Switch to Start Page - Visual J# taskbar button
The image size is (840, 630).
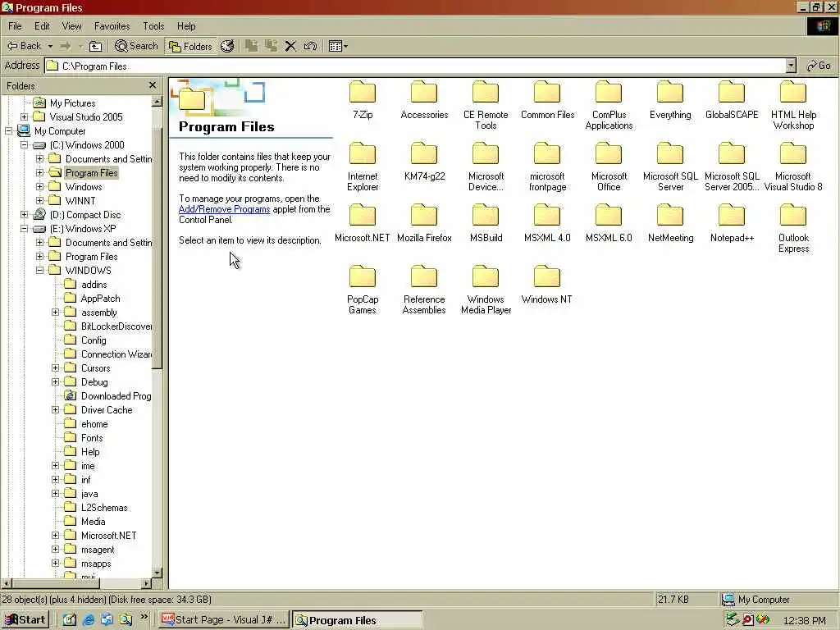coord(223,620)
